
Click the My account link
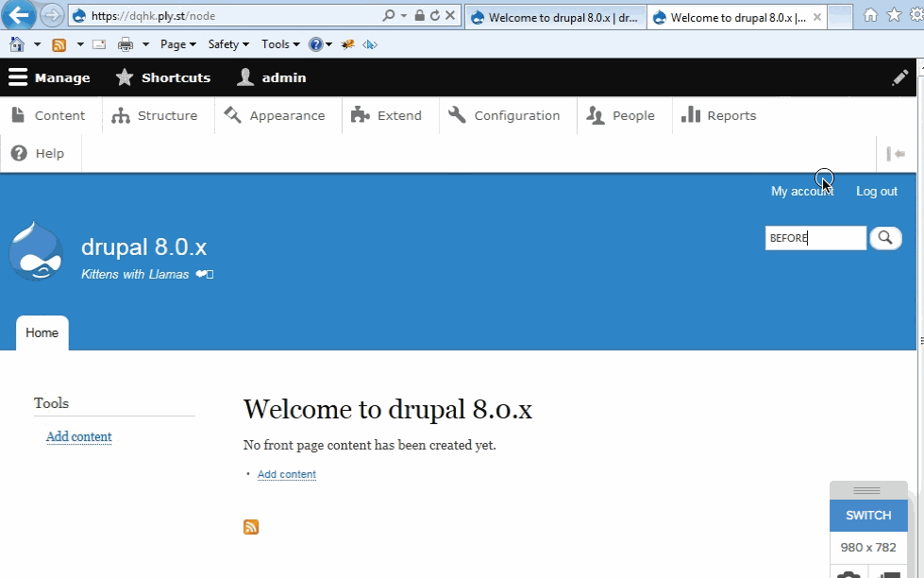(x=802, y=191)
